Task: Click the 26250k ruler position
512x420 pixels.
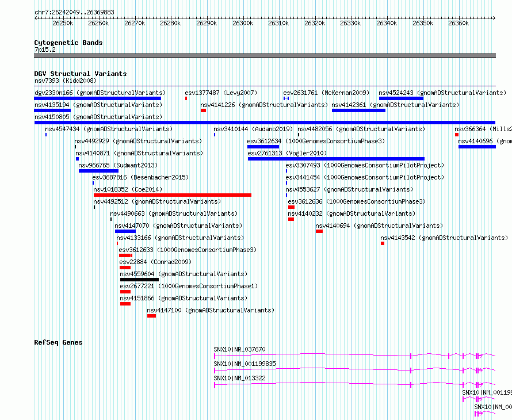Action: coord(63,23)
